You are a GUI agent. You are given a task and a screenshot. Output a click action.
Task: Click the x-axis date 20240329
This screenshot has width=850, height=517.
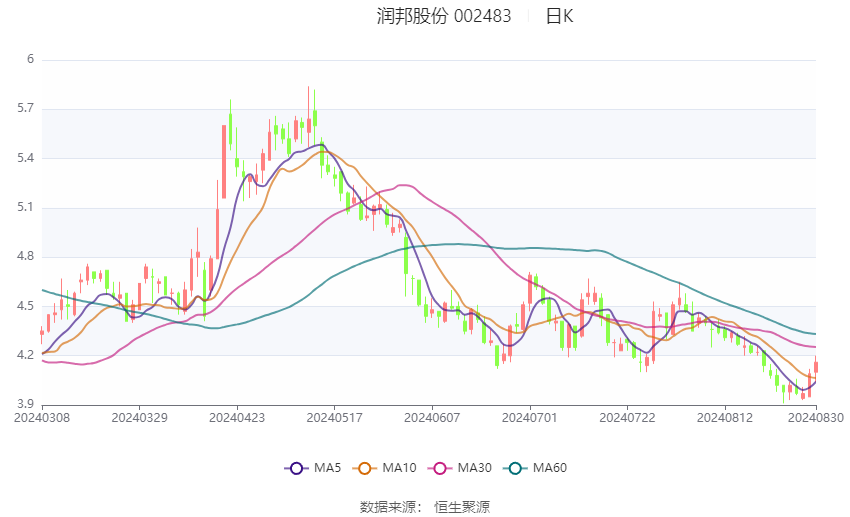[x=139, y=418]
